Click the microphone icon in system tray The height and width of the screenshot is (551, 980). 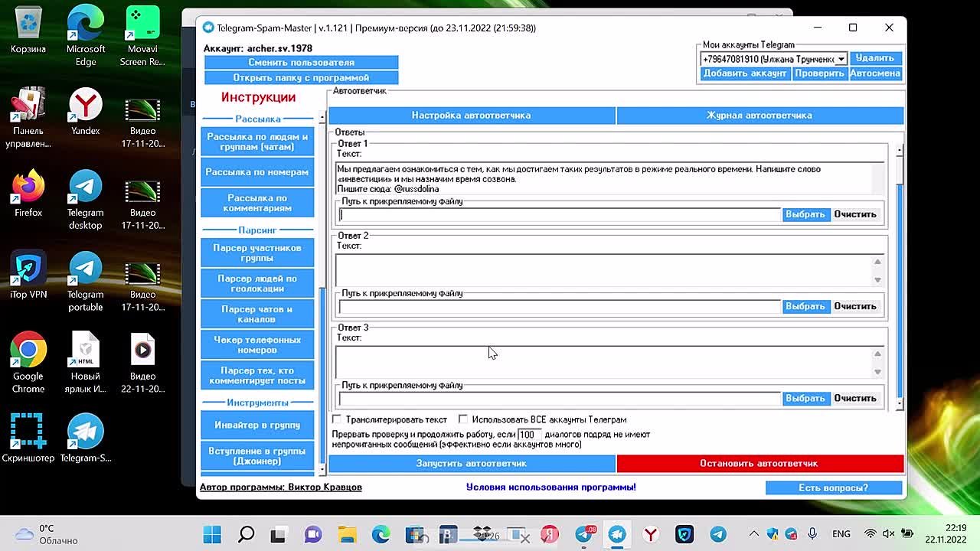(812, 534)
